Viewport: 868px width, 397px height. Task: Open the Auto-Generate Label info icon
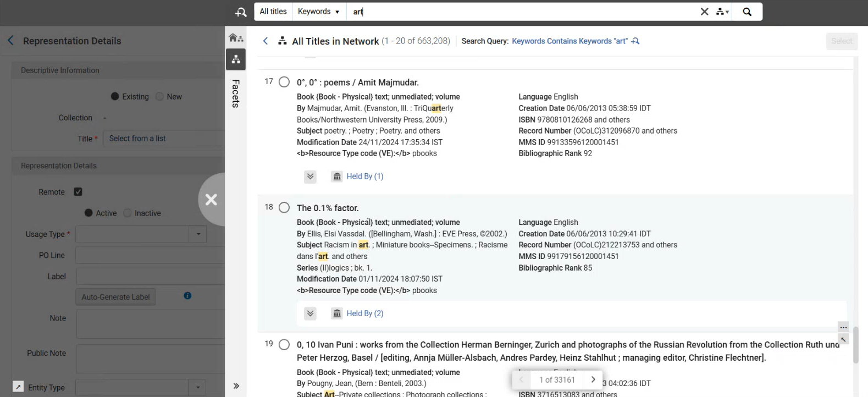(x=187, y=296)
